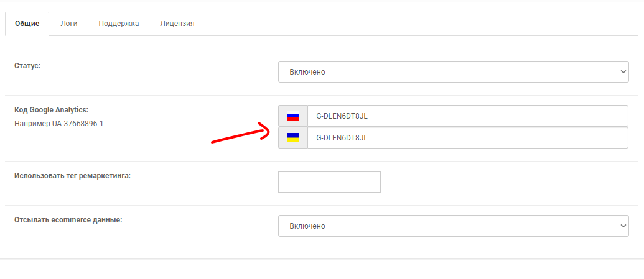This screenshot has width=644, height=279.
Task: Click the Использовать тег ремаркетинга label
Action: (72, 176)
